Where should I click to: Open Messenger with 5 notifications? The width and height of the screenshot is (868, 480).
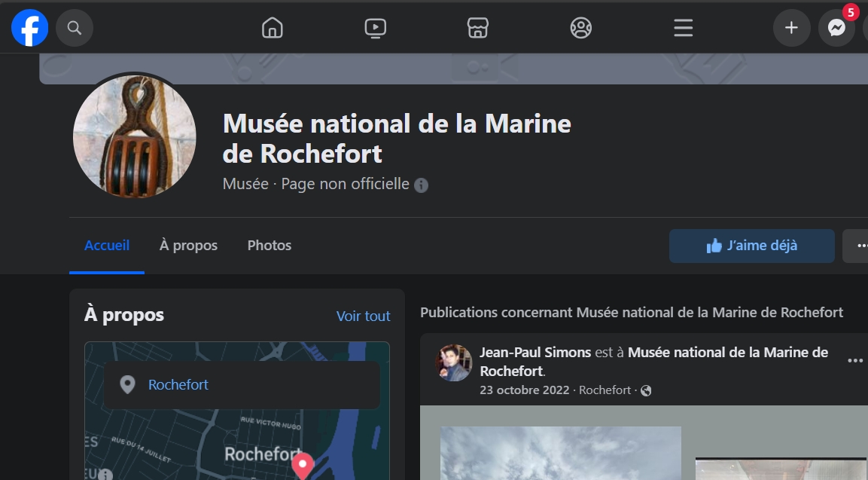coord(836,28)
